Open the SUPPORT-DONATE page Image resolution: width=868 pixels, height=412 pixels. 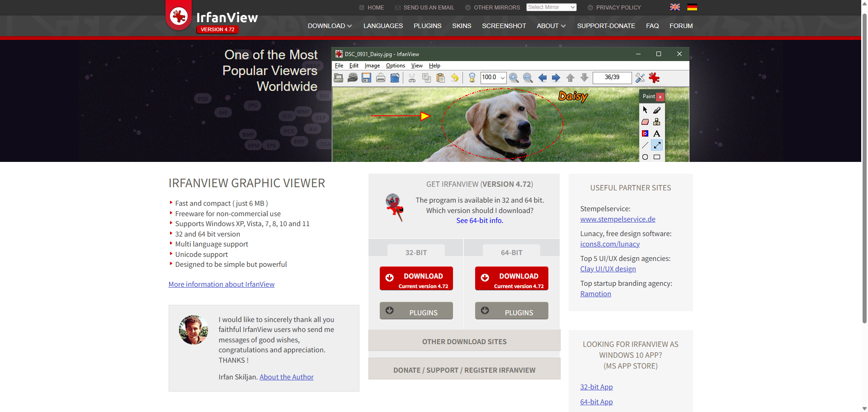click(x=606, y=26)
